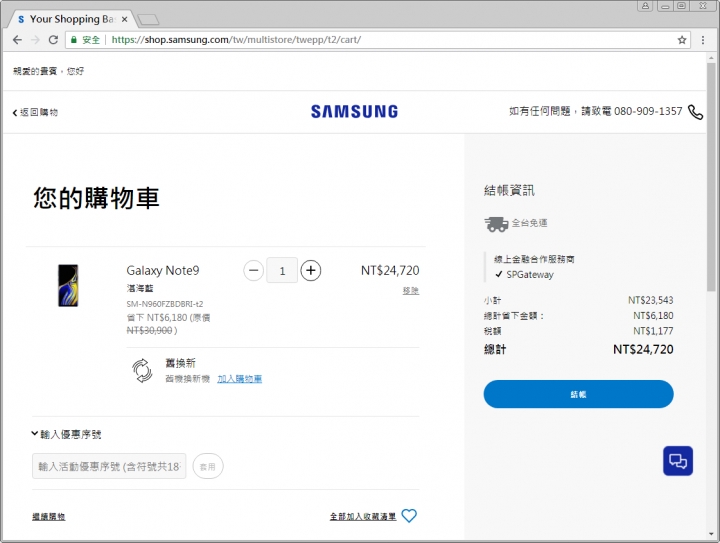This screenshot has height=543, width=720.
Task: Click the 套用 apply button
Action: [x=208, y=466]
